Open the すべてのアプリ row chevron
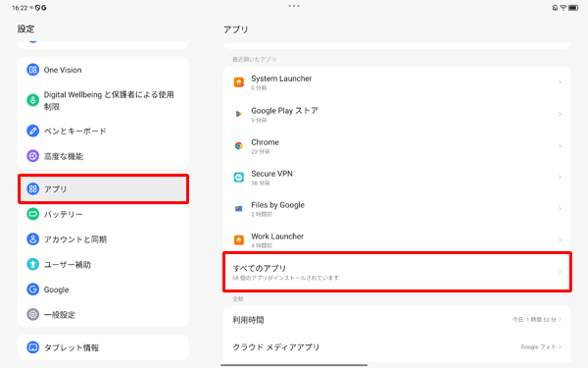The image size is (588, 368). [x=560, y=272]
